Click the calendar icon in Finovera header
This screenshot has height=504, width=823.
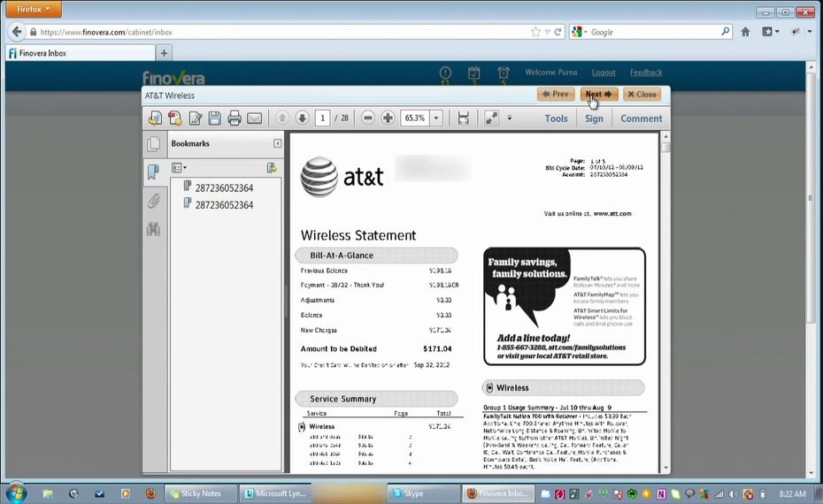pos(474,73)
